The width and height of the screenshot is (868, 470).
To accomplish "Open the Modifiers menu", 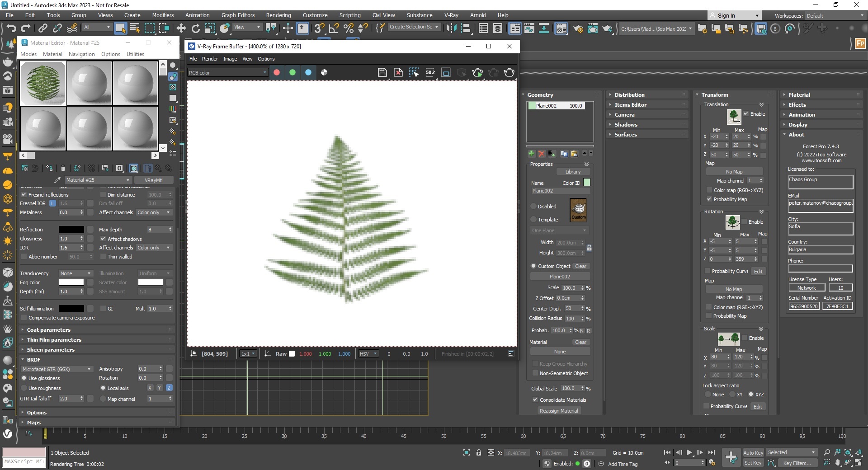I will tap(163, 15).
